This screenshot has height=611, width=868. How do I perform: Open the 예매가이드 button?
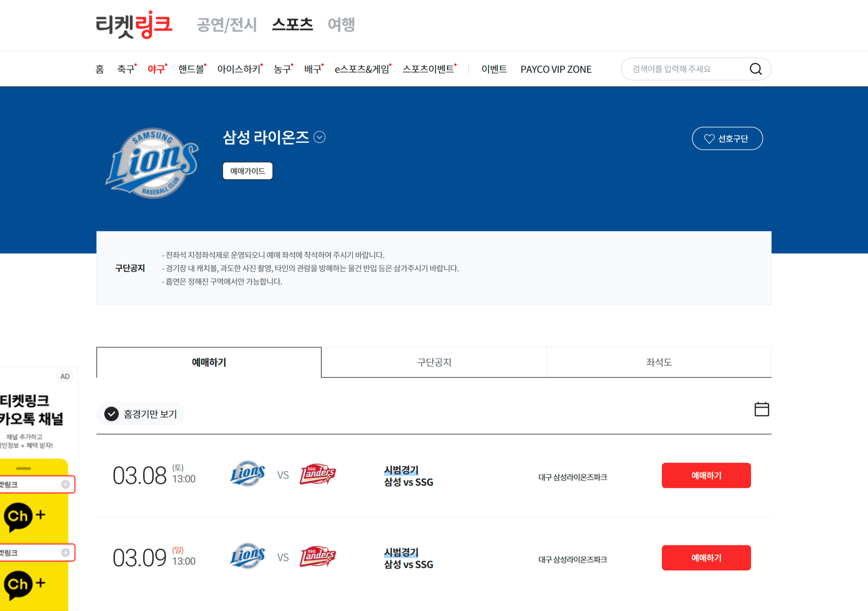coord(248,171)
